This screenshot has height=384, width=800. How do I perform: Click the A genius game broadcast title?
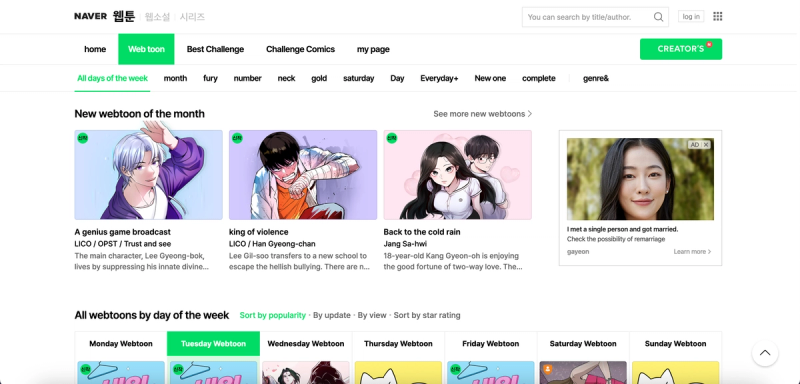coord(122,232)
